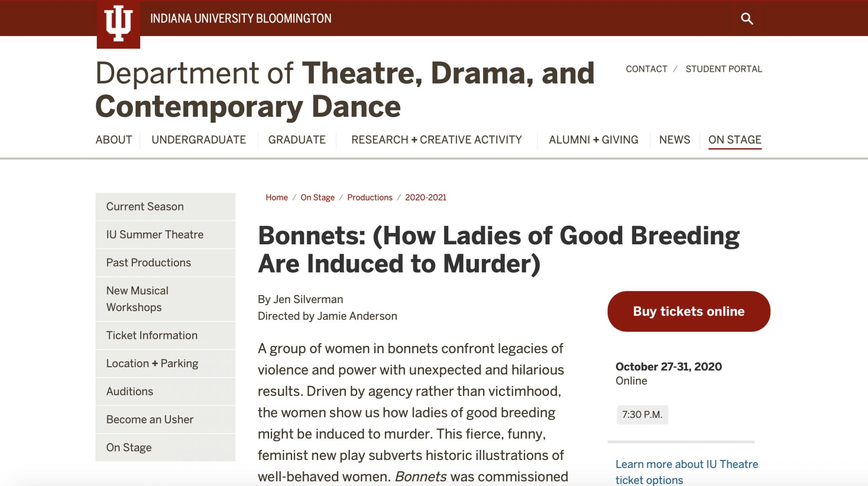Select the Alumni + Giving menu

coord(593,140)
